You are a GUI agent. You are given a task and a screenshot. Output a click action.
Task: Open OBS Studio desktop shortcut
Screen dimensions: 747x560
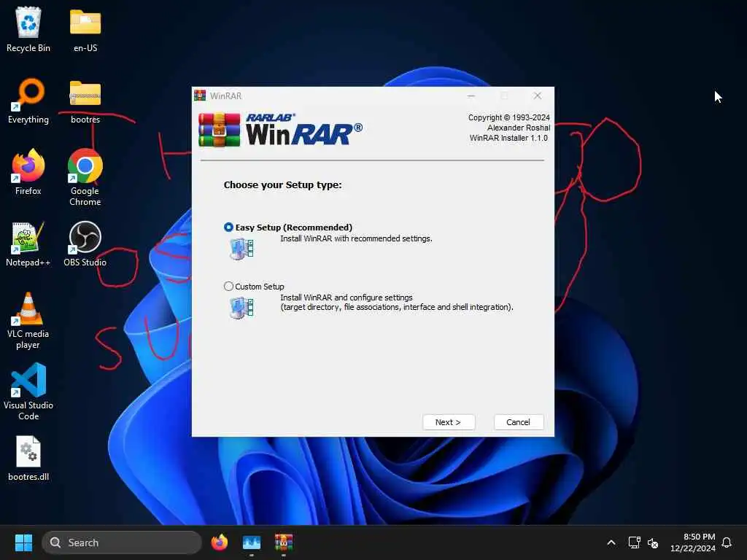point(85,244)
